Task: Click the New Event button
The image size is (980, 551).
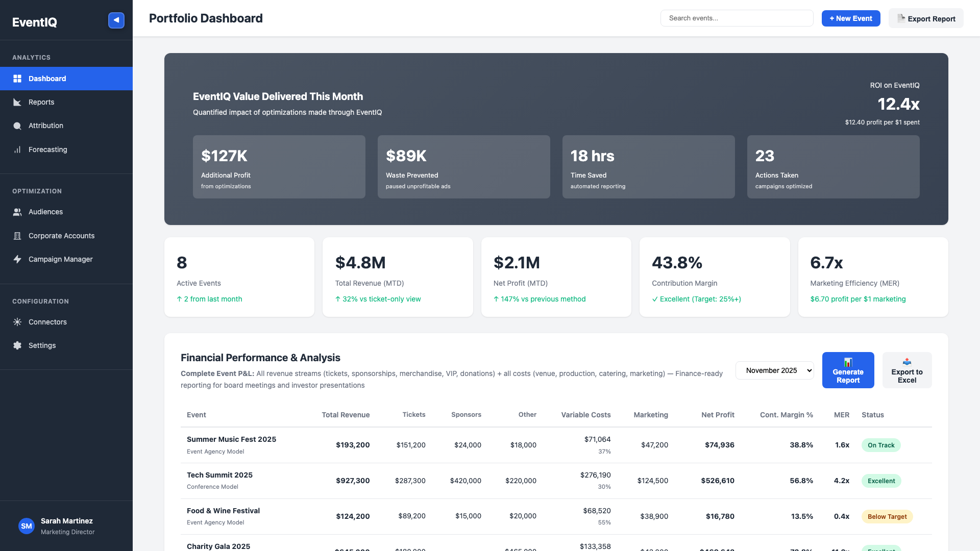Action: pyautogui.click(x=850, y=18)
